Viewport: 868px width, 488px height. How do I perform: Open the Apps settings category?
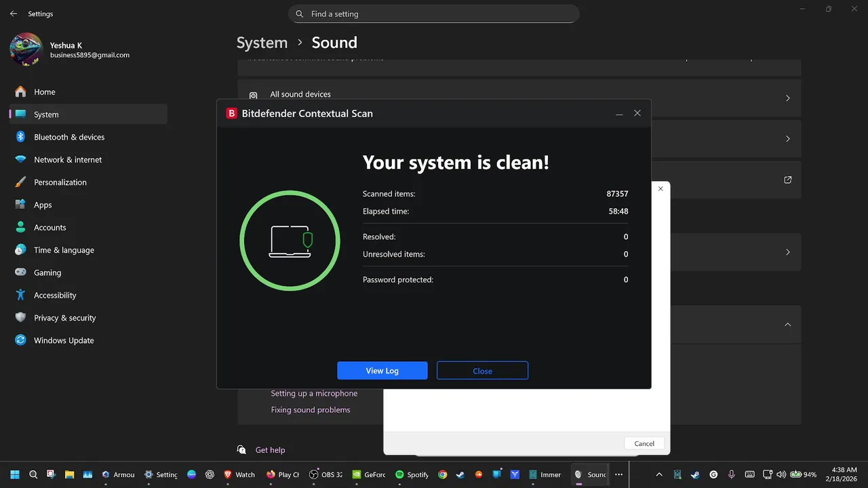click(x=88, y=205)
